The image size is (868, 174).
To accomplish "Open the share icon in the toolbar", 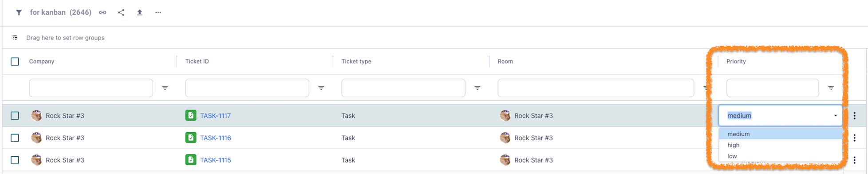I will (x=121, y=12).
